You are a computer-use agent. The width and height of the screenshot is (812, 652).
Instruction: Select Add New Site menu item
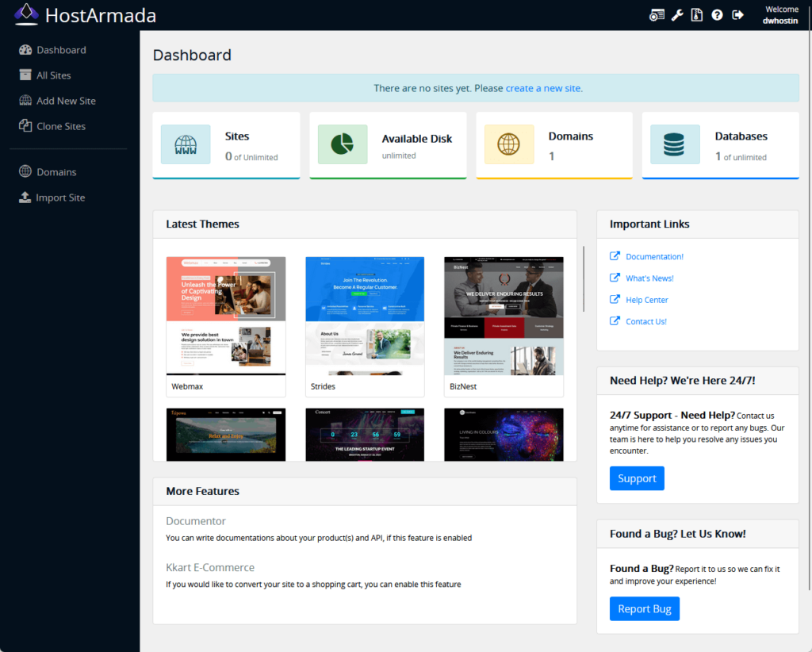click(67, 101)
